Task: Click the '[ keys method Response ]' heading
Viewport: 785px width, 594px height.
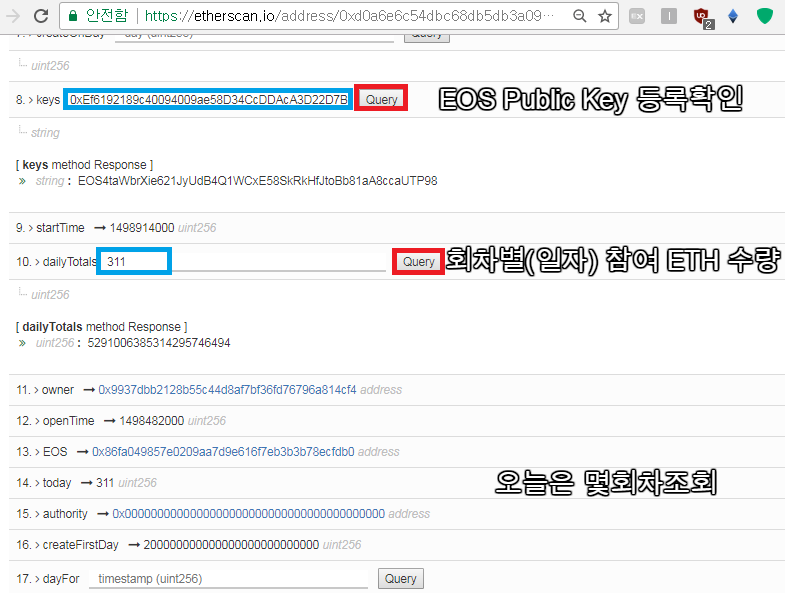Action: click(x=84, y=165)
